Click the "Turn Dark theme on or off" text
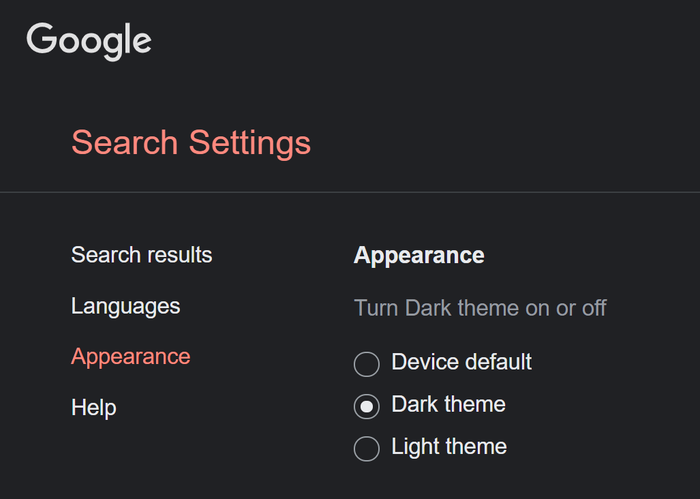The height and width of the screenshot is (499, 700). [x=480, y=308]
